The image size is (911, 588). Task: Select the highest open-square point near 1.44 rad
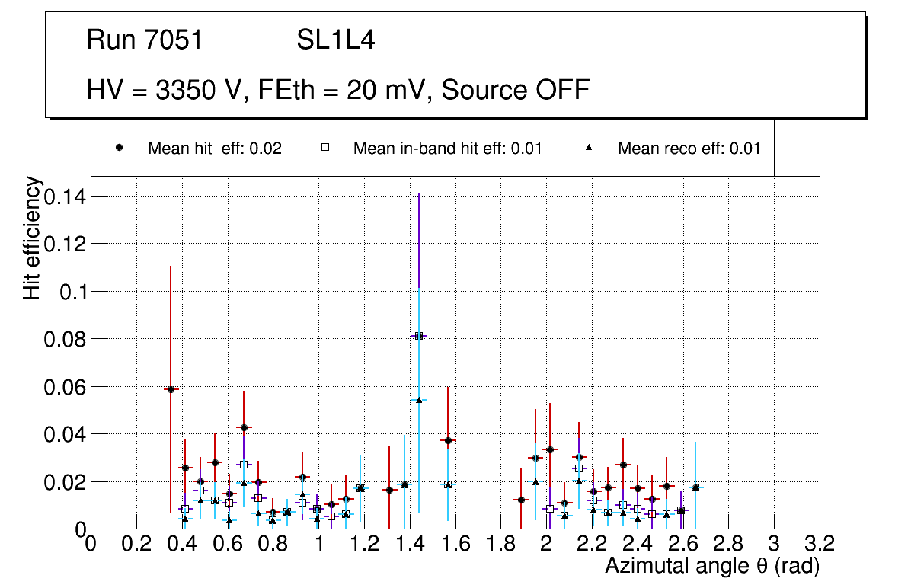[418, 335]
